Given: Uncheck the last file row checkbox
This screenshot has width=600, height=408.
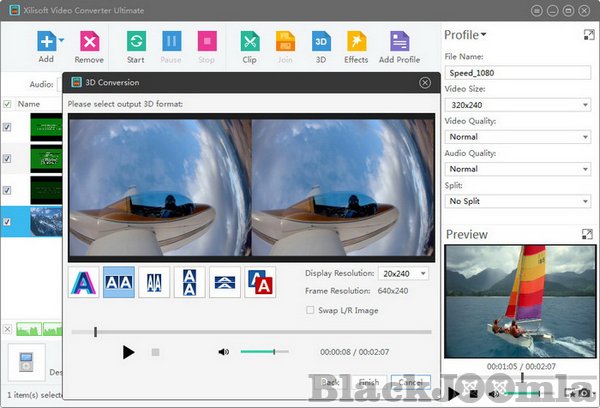Looking at the screenshot, I should 8,221.
